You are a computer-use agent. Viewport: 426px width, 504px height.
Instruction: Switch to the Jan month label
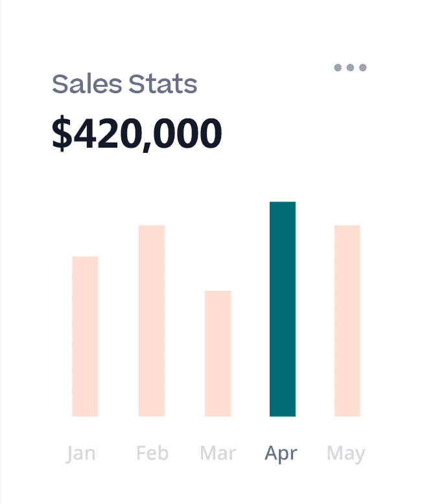(81, 453)
